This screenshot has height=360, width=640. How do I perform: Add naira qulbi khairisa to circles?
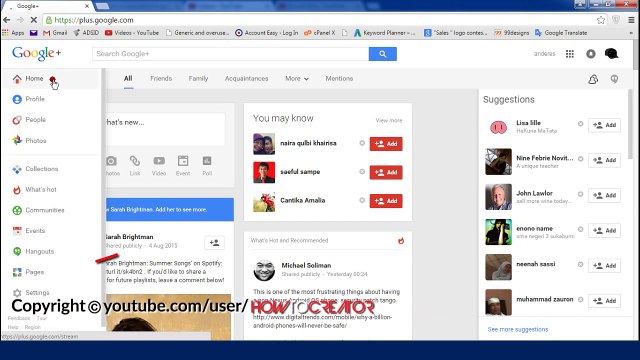click(386, 144)
